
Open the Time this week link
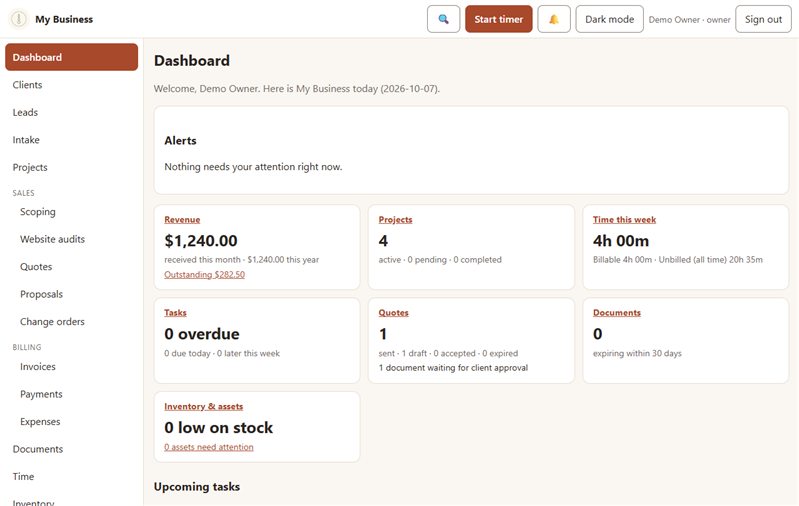coord(624,220)
